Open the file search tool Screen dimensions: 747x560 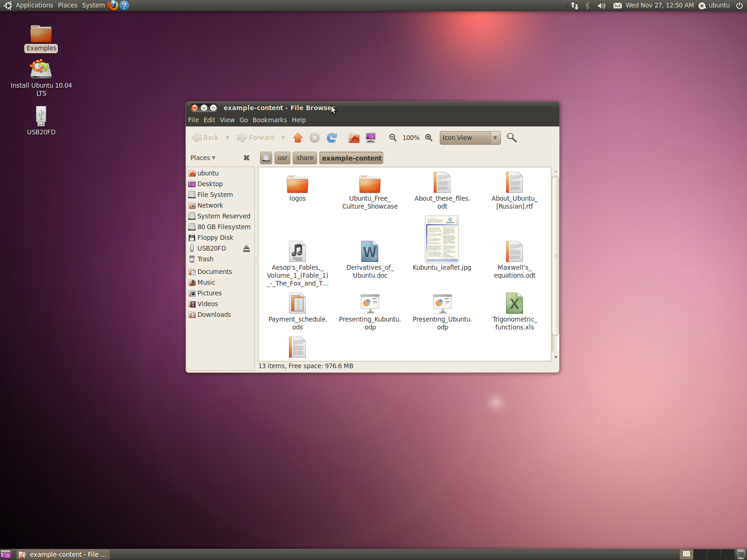[512, 138]
